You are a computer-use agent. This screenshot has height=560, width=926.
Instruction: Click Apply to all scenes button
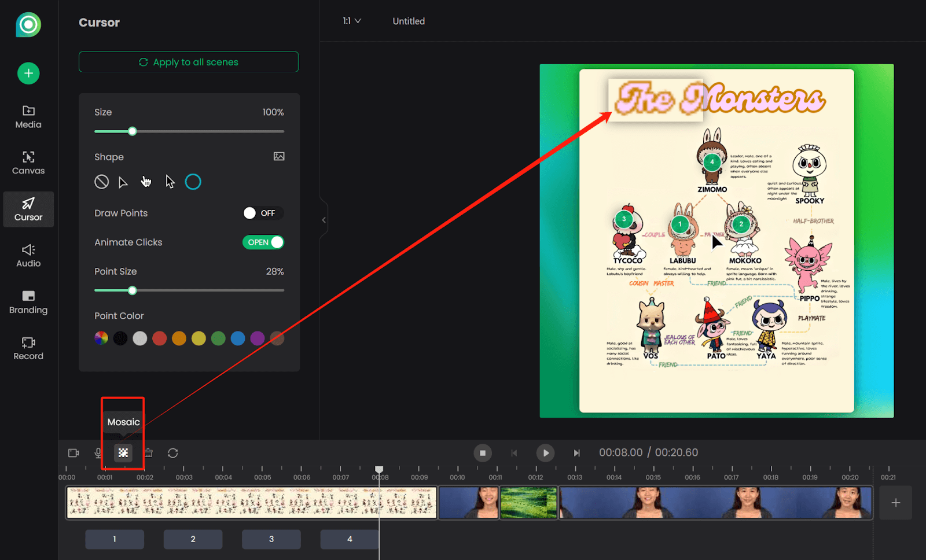click(189, 62)
